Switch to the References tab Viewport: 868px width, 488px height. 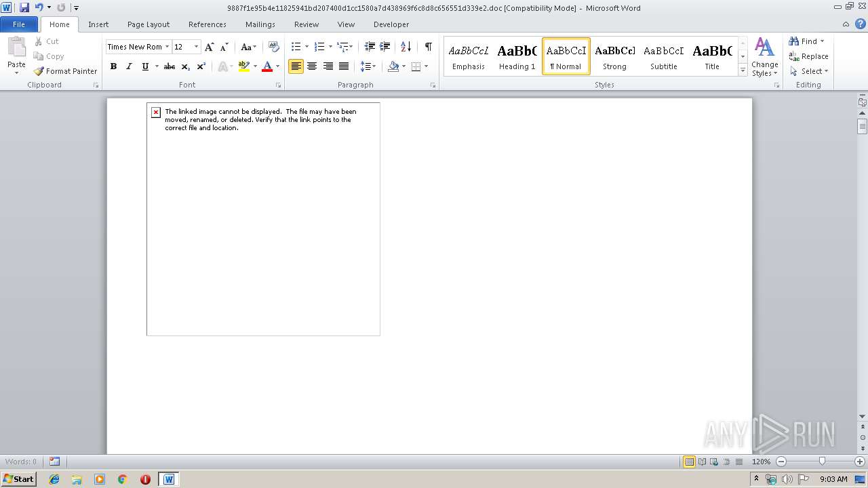[208, 24]
